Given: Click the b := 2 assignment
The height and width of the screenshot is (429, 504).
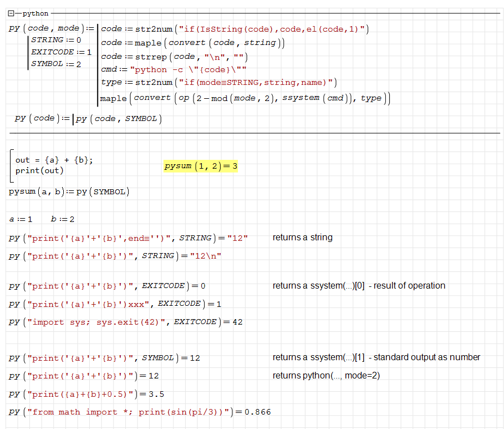Looking at the screenshot, I should coord(63,219).
